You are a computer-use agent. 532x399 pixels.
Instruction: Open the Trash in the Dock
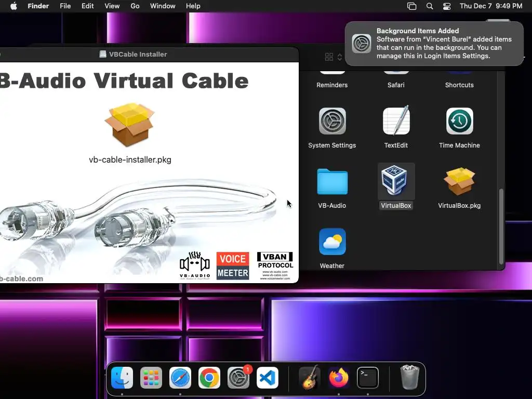point(410,378)
